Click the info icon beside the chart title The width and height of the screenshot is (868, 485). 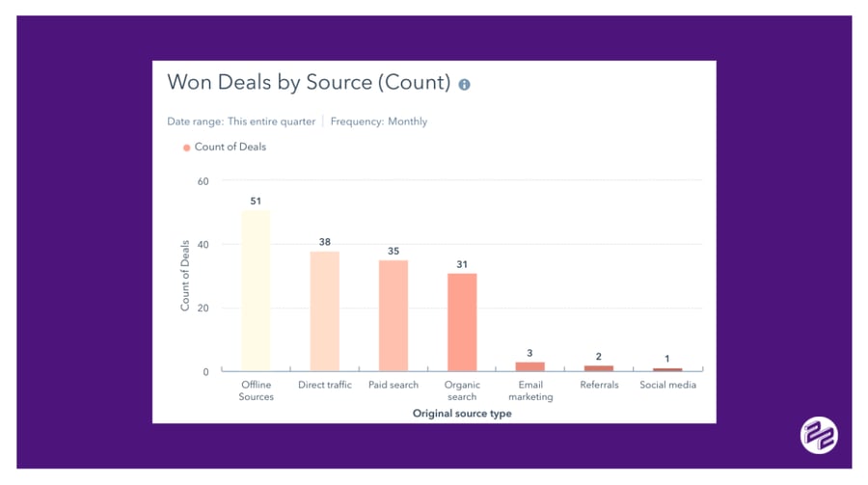(464, 85)
